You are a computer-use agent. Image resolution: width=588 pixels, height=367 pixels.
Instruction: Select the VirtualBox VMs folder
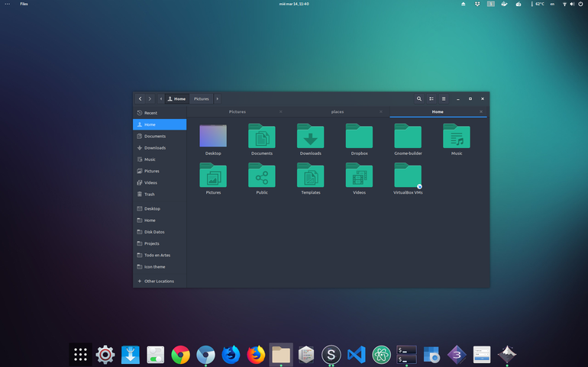pyautogui.click(x=408, y=179)
